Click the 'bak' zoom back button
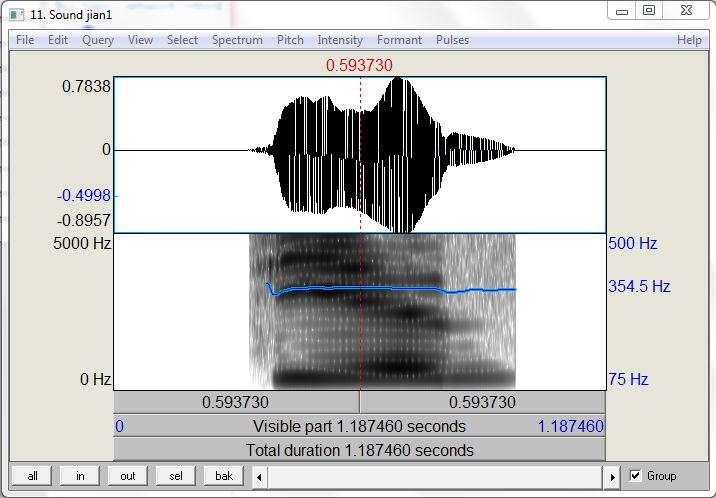 pyautogui.click(x=224, y=476)
